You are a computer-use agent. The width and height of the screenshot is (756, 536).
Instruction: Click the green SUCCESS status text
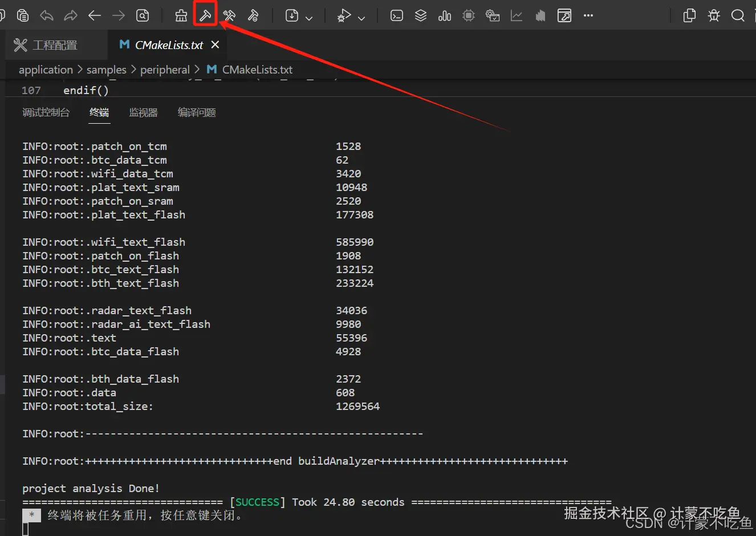tap(257, 502)
